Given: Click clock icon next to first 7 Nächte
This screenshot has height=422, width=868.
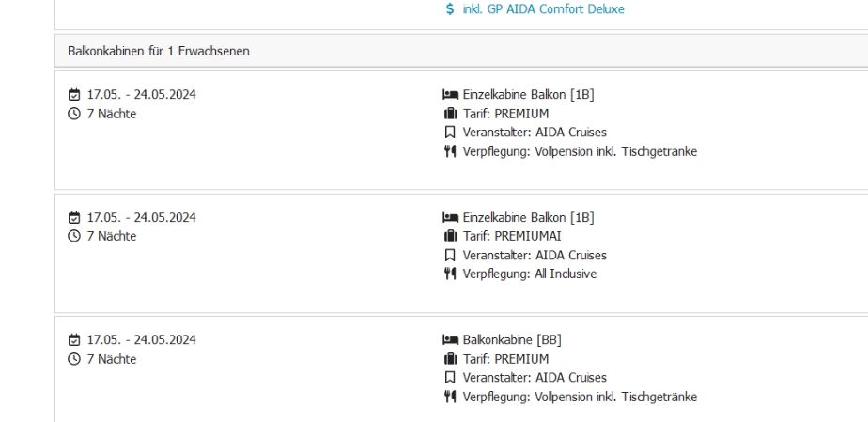Looking at the screenshot, I should pos(73,114).
